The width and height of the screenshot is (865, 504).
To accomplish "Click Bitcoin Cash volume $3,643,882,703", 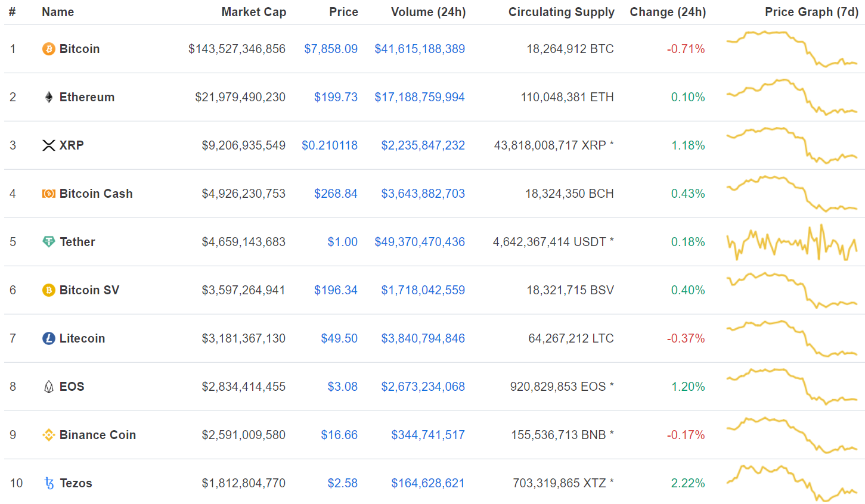I will [x=423, y=194].
